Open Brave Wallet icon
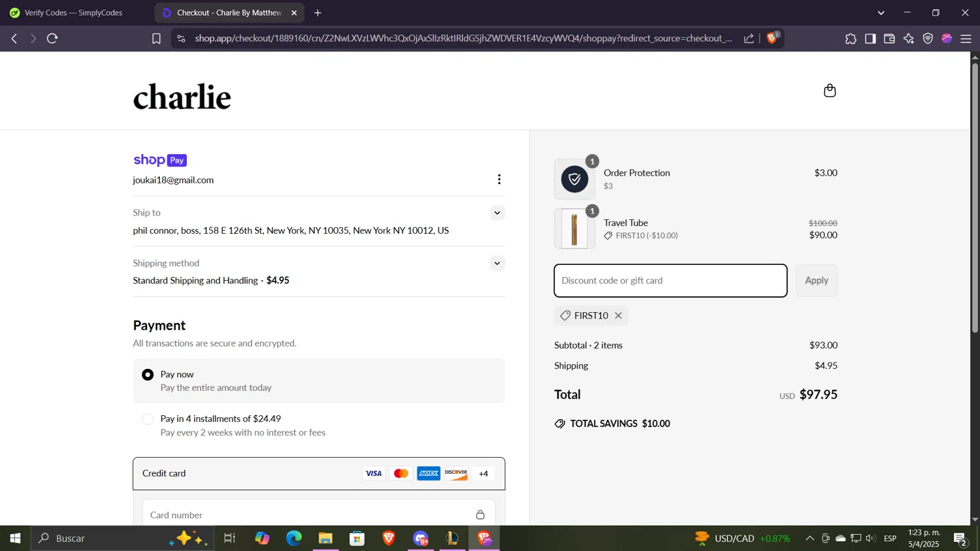The height and width of the screenshot is (551, 980). tap(889, 39)
